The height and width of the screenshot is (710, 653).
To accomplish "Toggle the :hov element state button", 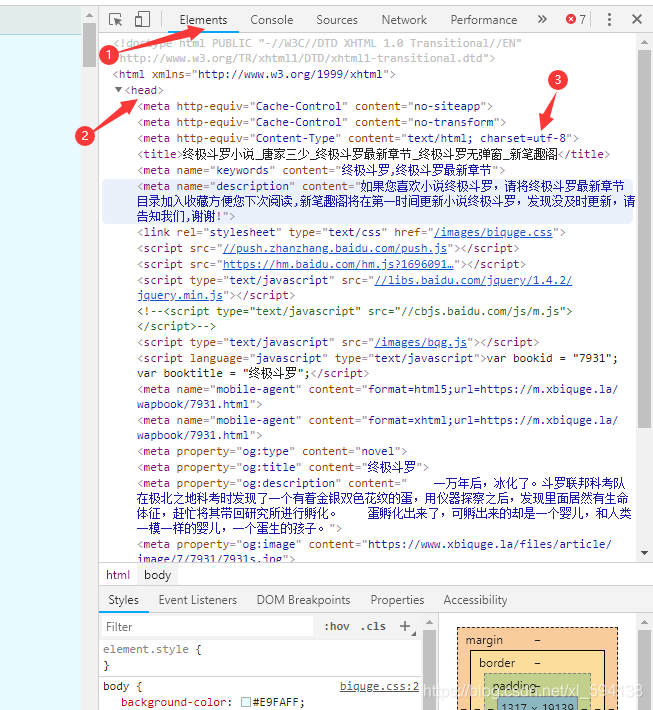I will [336, 627].
